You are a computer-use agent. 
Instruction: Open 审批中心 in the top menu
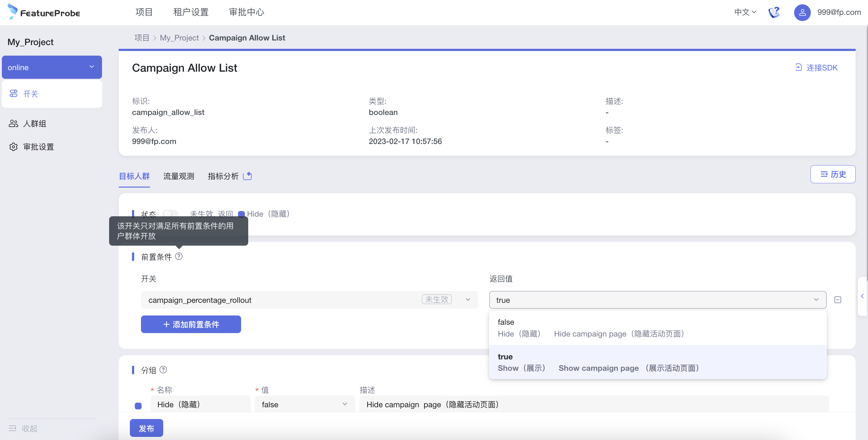click(x=246, y=12)
